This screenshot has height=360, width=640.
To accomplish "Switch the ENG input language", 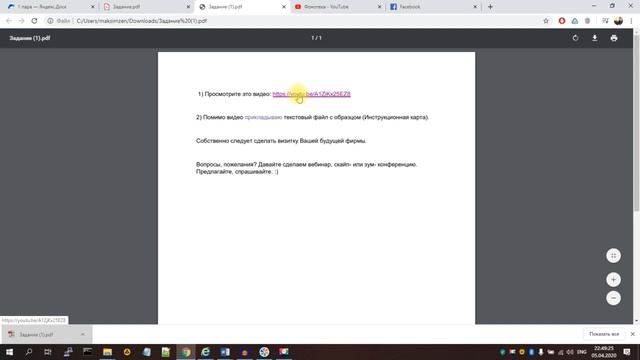I will [582, 352].
